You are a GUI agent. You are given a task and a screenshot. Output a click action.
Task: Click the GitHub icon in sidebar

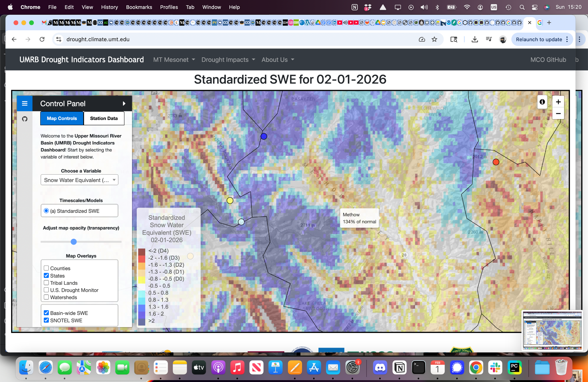(25, 119)
